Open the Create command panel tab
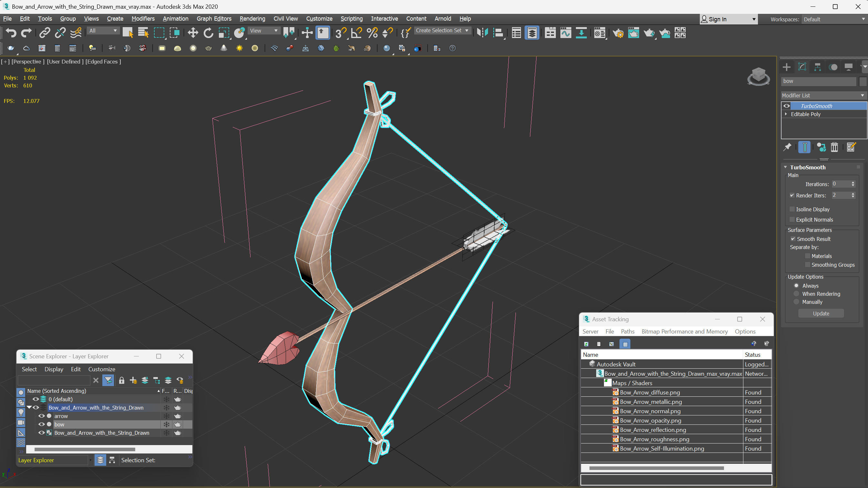 coord(786,67)
